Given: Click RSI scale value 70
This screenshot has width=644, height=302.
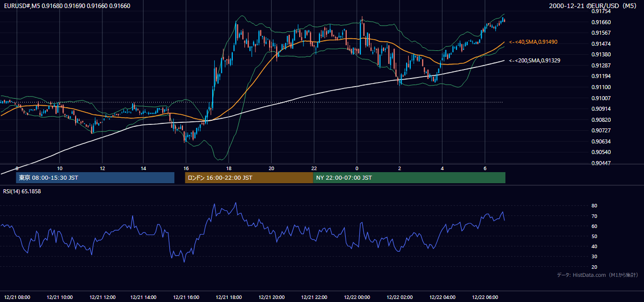Looking at the screenshot, I should click(595, 216).
